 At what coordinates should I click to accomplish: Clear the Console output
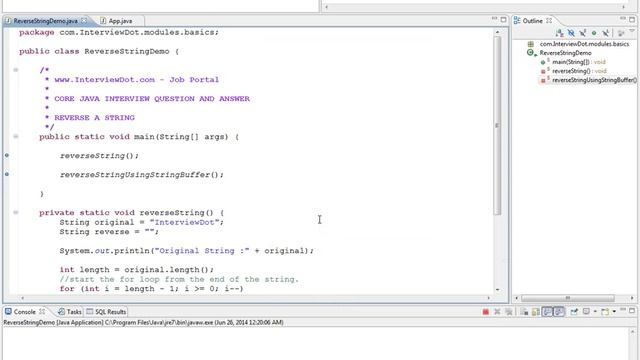click(524, 312)
